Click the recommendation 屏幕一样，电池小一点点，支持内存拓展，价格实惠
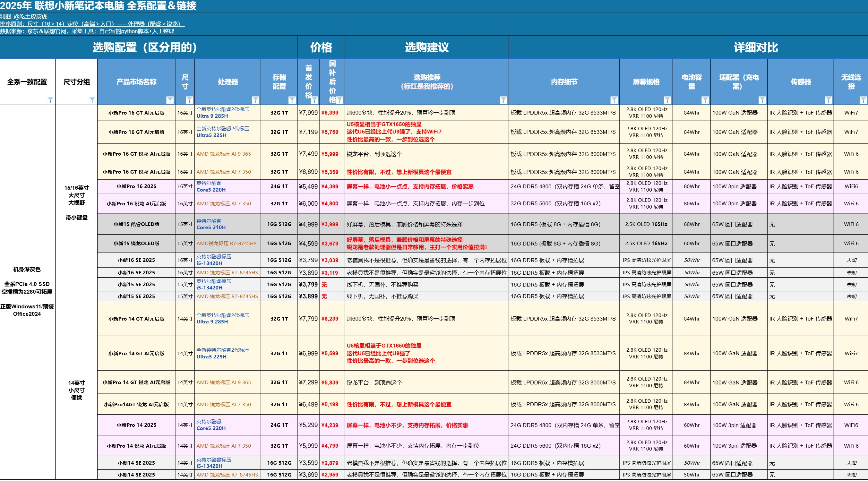The width and height of the screenshot is (868, 481). click(x=410, y=186)
